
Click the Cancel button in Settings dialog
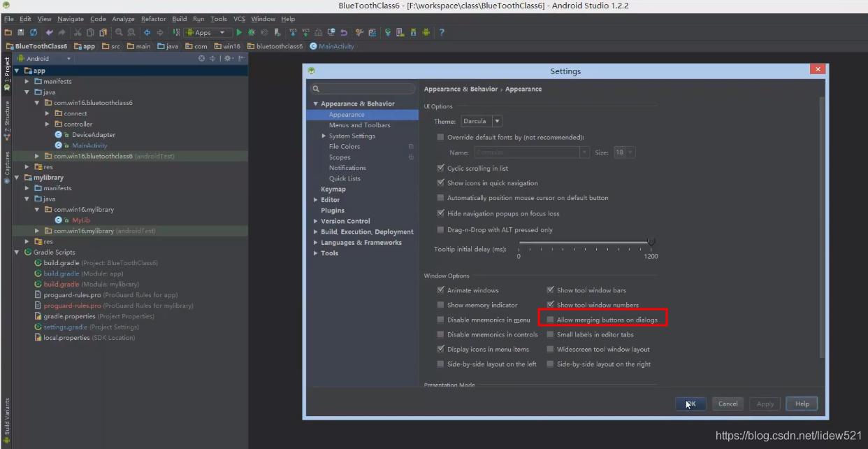[x=728, y=404]
